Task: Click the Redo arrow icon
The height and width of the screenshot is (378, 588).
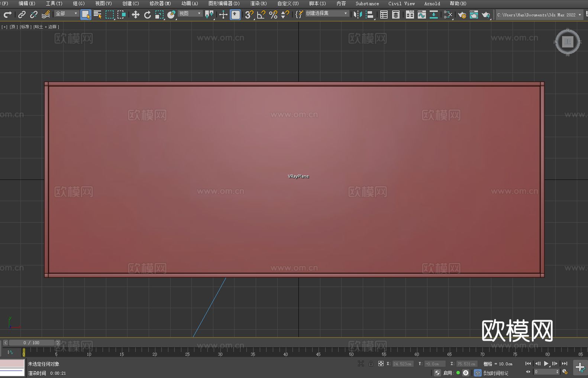Action: [x=7, y=14]
